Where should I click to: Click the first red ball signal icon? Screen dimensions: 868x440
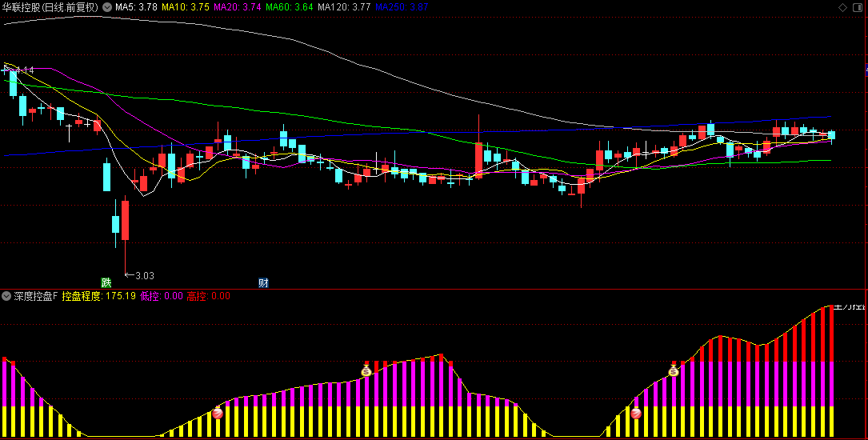click(x=218, y=413)
